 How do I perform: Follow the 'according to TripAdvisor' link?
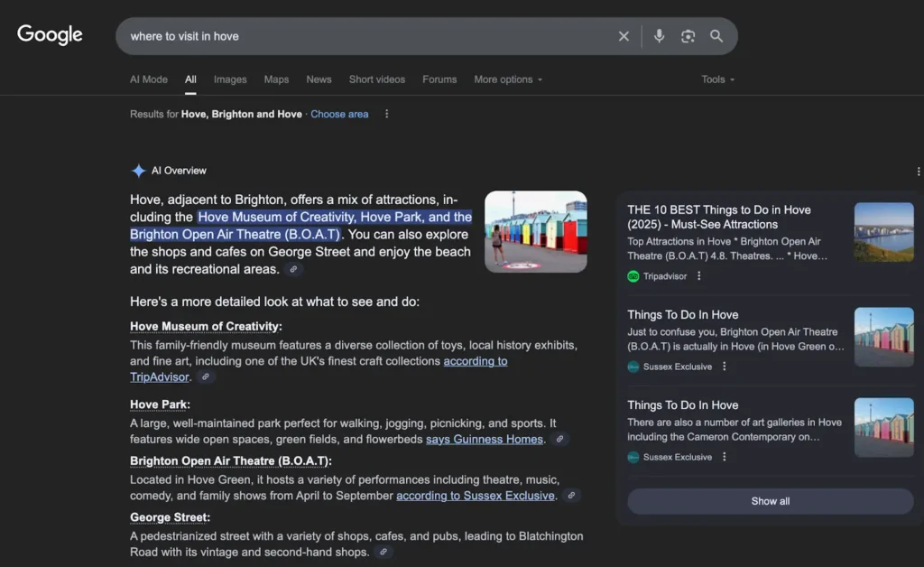[x=319, y=369]
